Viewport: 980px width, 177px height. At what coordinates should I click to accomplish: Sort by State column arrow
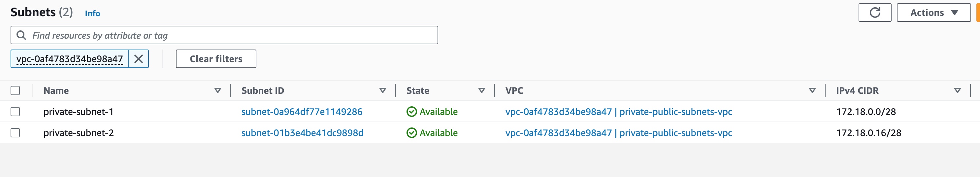pos(482,90)
